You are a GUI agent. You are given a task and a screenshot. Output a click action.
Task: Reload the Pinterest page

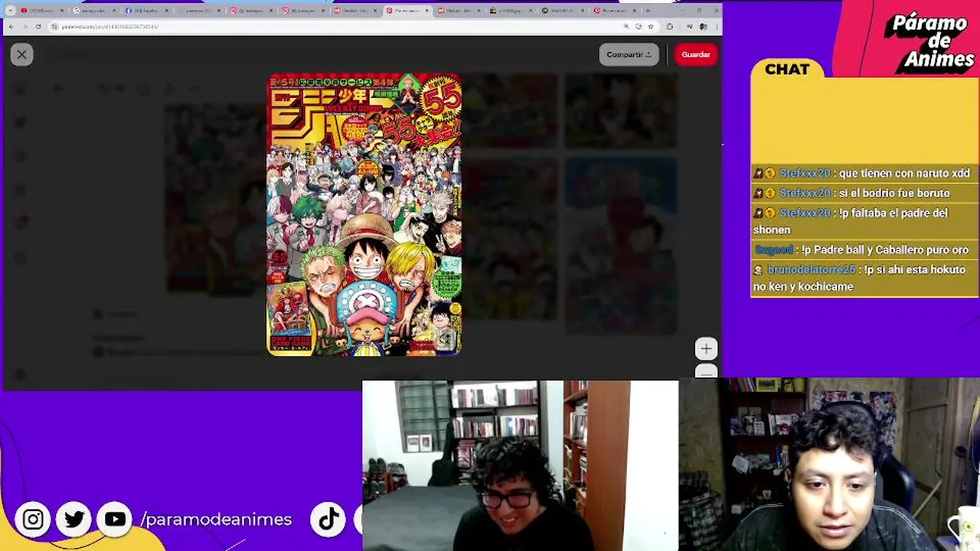click(38, 26)
